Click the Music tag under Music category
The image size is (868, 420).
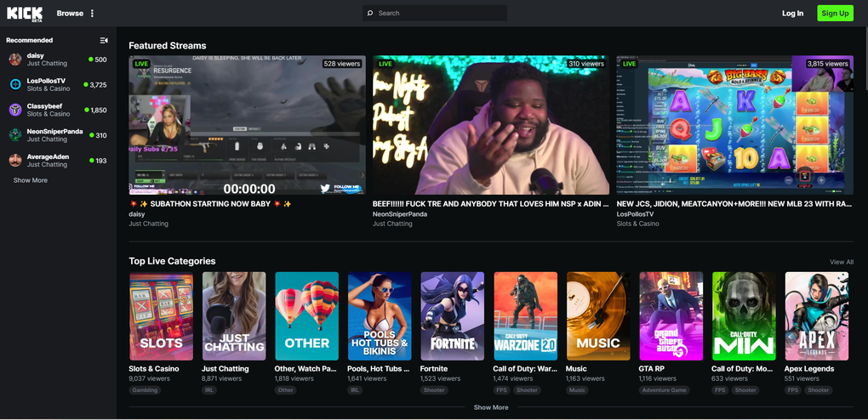577,390
